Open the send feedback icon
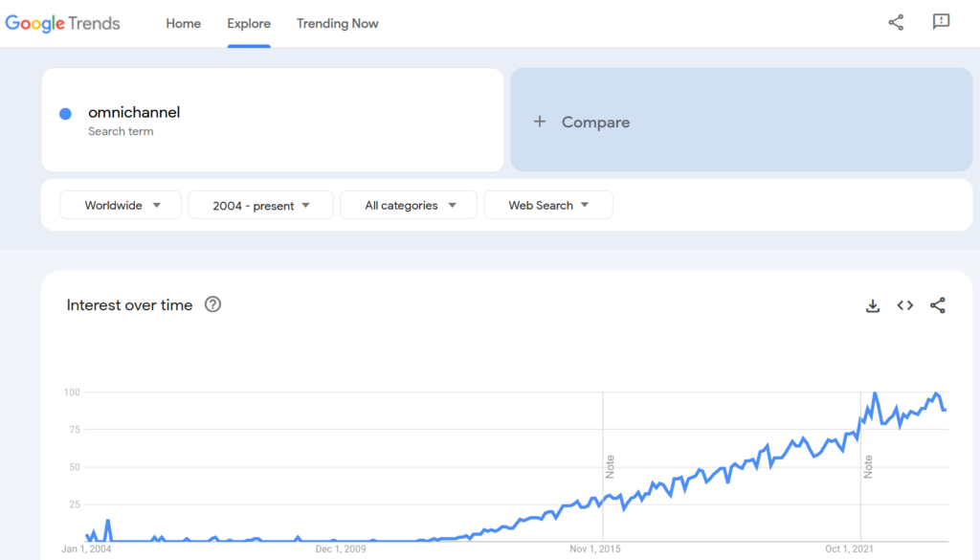This screenshot has width=980, height=560. 941,22
